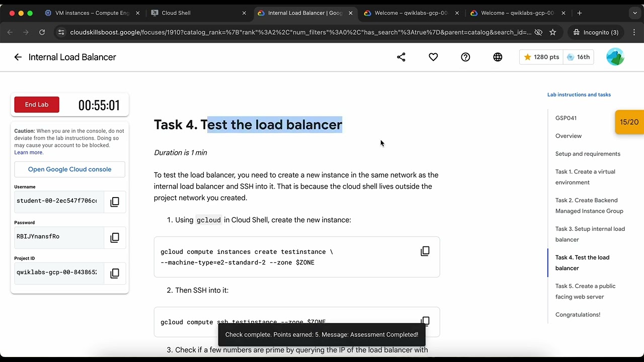This screenshot has height=362, width=644.
Task: Click the site information icon in address bar
Action: point(61,32)
